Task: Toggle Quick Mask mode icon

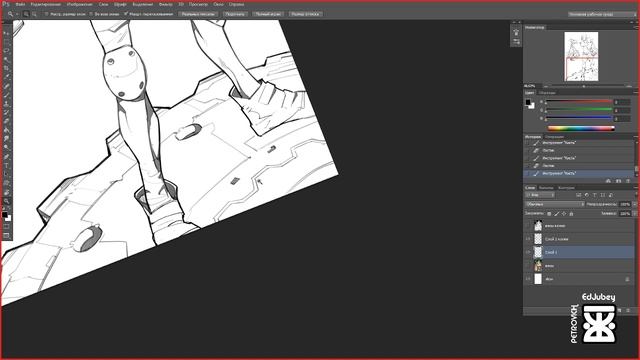Action: [6, 227]
